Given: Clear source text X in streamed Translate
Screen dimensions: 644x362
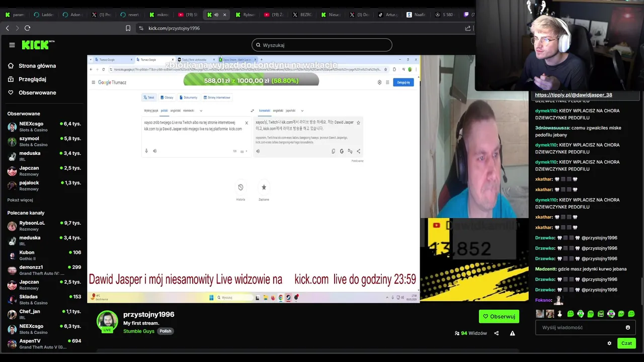Looking at the screenshot, I should coord(247,123).
